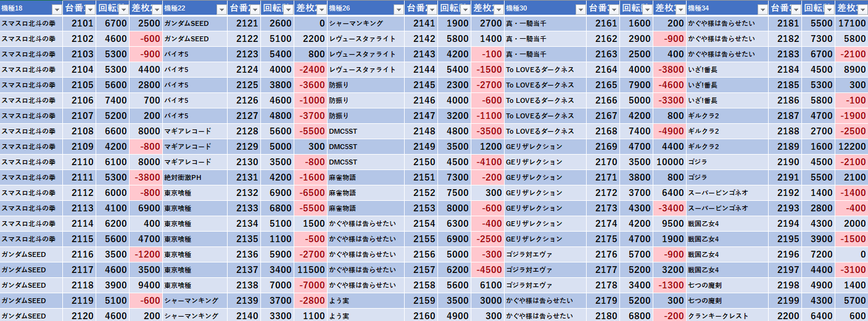Screen dimensions: 868x321
Task: Open 台番 filter dropdown beside 機種22
Action: click(254, 9)
